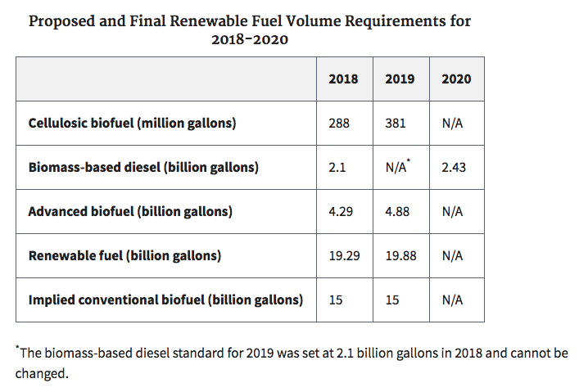Viewport: 579px width, 392px height.
Task: Click the 2.43 value in 2020 column
Action: (455, 168)
